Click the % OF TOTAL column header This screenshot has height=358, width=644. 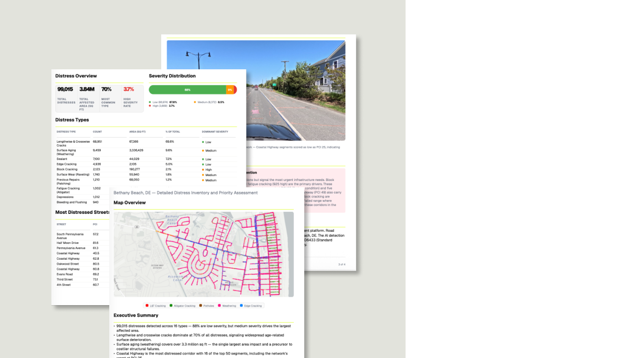173,132
